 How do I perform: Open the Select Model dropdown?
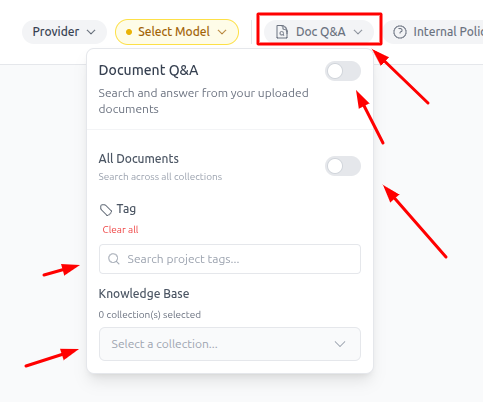point(177,32)
